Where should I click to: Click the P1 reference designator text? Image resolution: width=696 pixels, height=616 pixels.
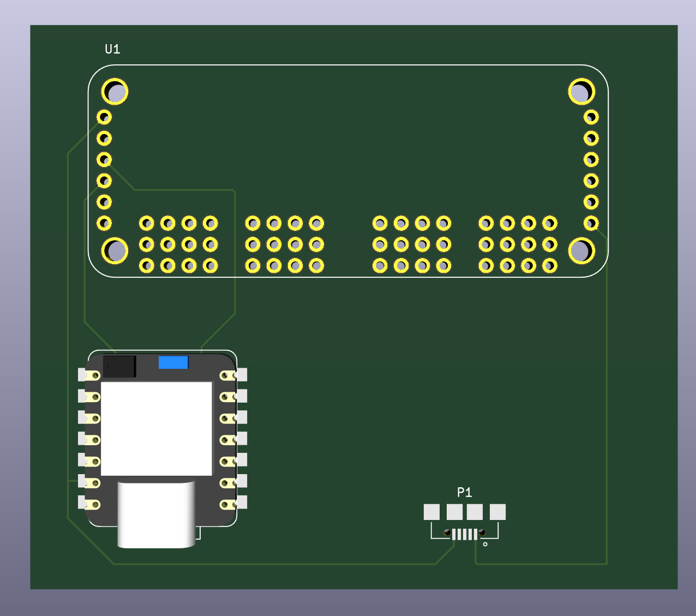[464, 492]
